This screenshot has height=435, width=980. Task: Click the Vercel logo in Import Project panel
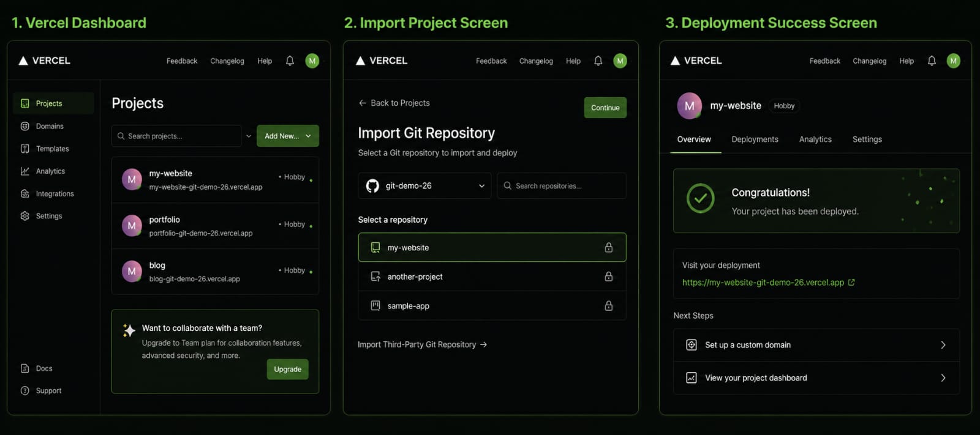(382, 61)
